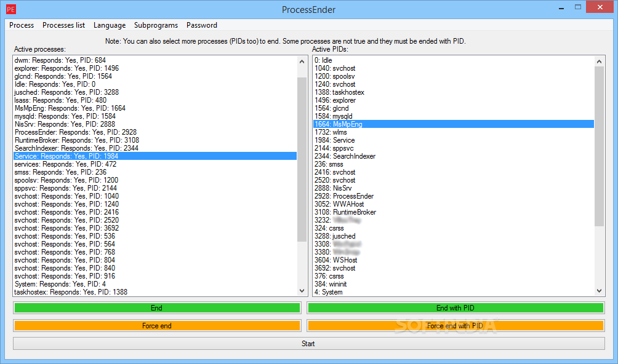This screenshot has width=618, height=364.
Task: Select 'lsass: Responds: Yes, PID: 480'
Action: (155, 100)
